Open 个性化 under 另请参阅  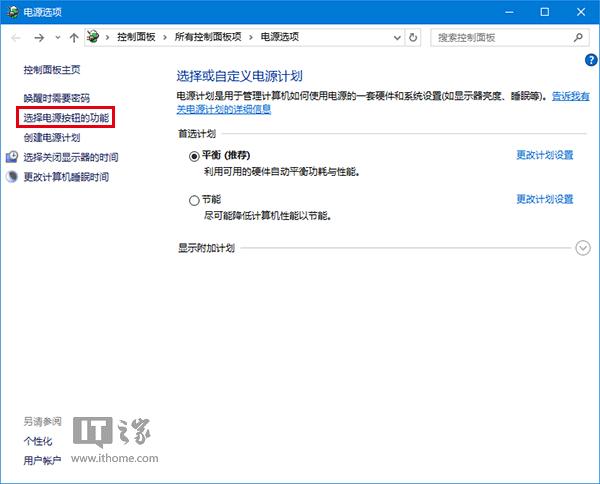coord(38,440)
